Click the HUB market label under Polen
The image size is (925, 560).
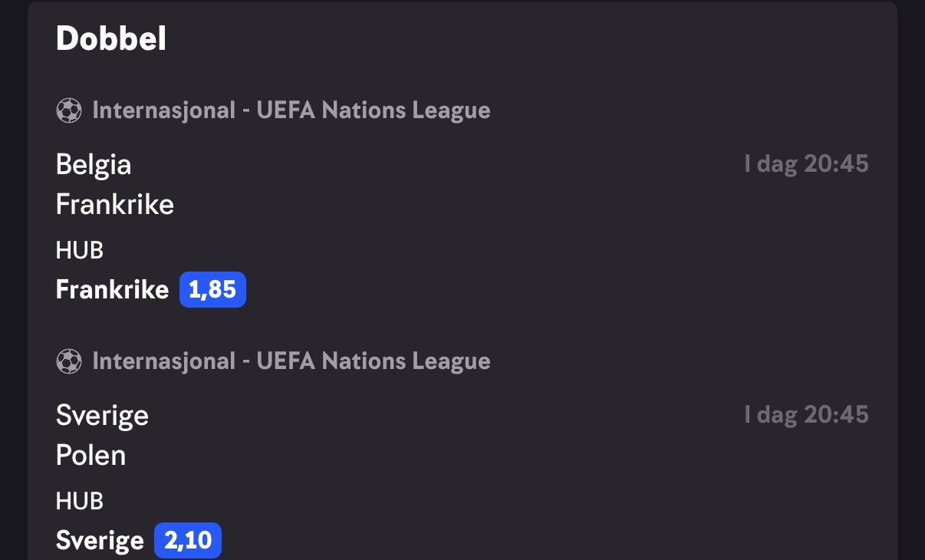(x=80, y=502)
